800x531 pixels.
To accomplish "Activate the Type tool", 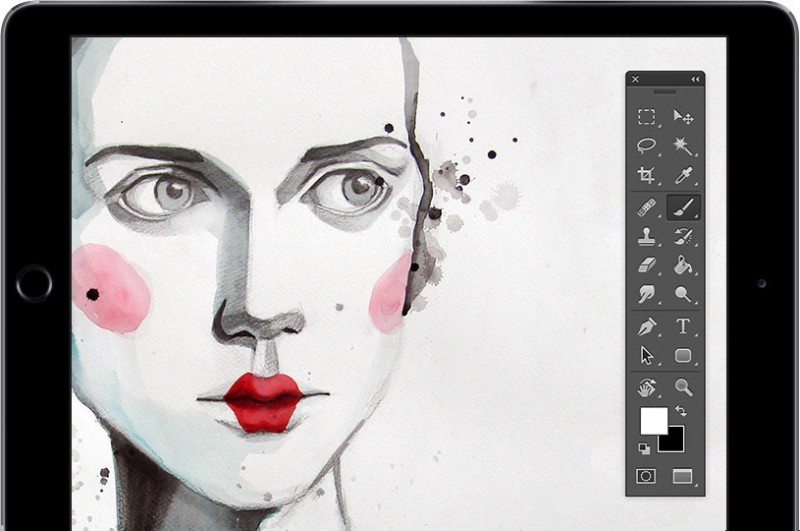I will pyautogui.click(x=683, y=326).
